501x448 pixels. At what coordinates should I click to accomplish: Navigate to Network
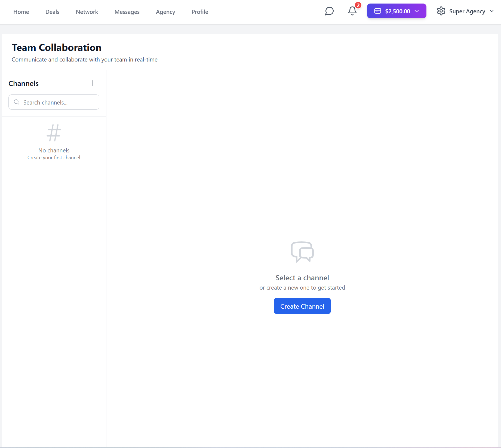point(87,12)
